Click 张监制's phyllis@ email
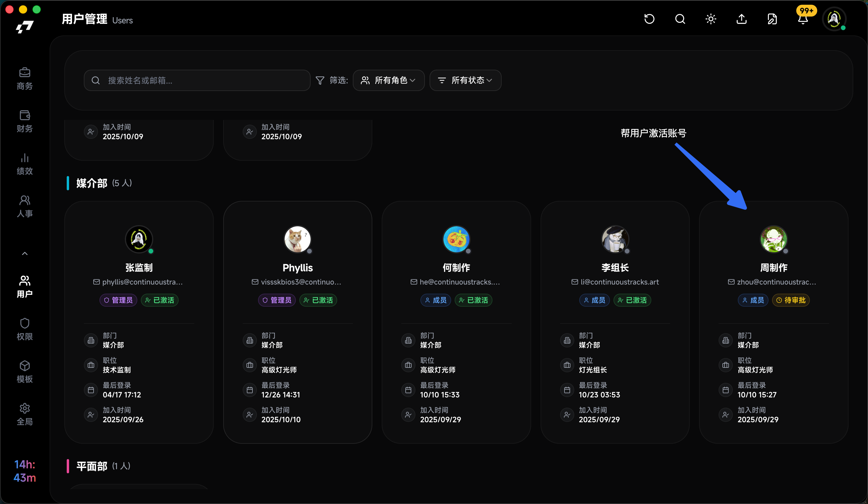Image resolution: width=868 pixels, height=504 pixels. click(x=142, y=282)
